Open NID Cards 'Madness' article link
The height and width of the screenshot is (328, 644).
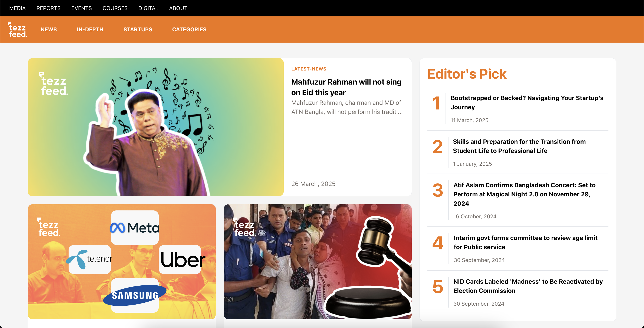[x=528, y=286]
